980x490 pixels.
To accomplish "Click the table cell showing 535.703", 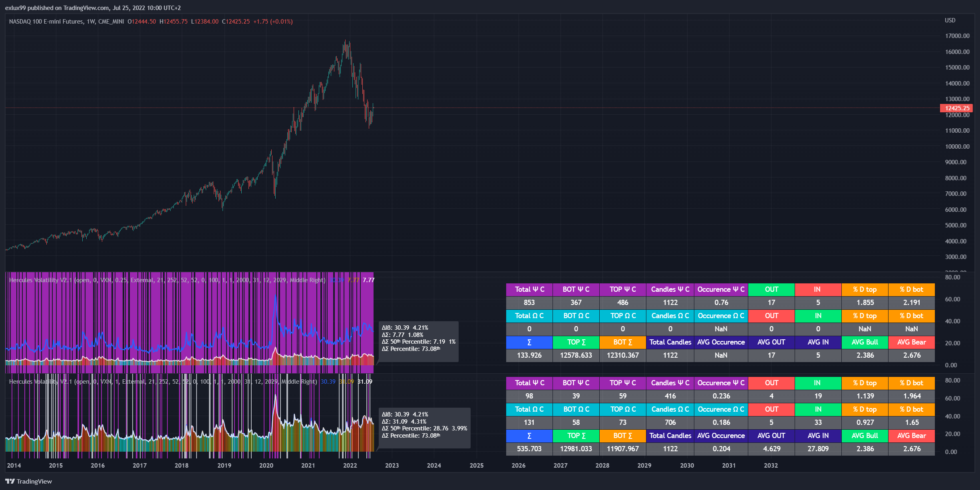I will (529, 449).
